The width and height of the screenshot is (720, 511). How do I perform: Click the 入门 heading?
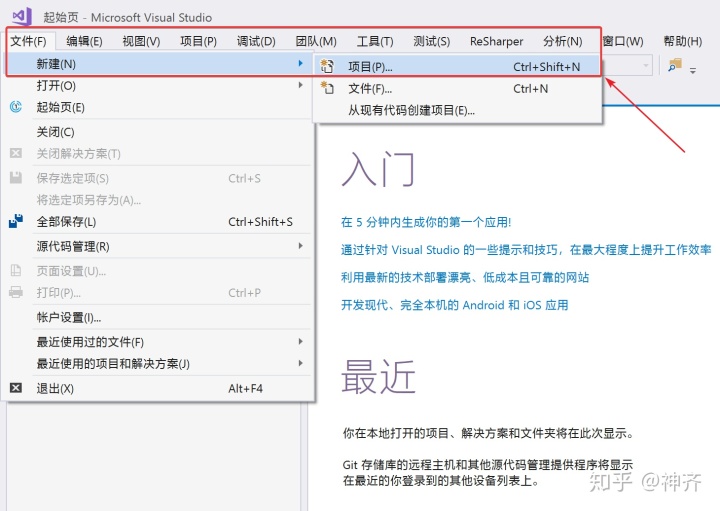pos(378,169)
